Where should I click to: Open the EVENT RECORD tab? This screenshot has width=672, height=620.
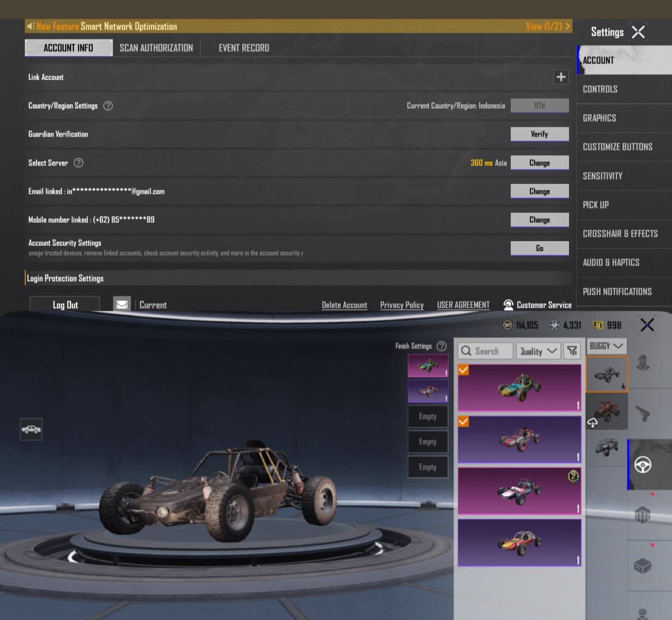pos(244,48)
